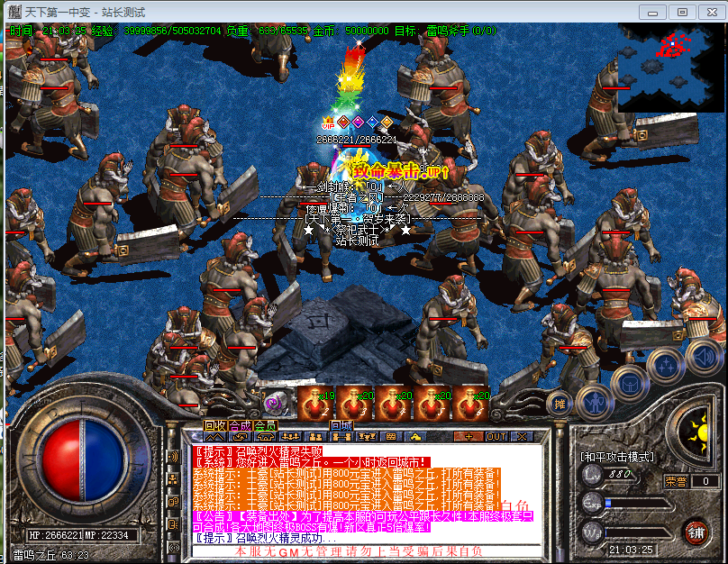Open the 摊 stall round button
Viewport: 728px width, 564px height.
[x=560, y=404]
